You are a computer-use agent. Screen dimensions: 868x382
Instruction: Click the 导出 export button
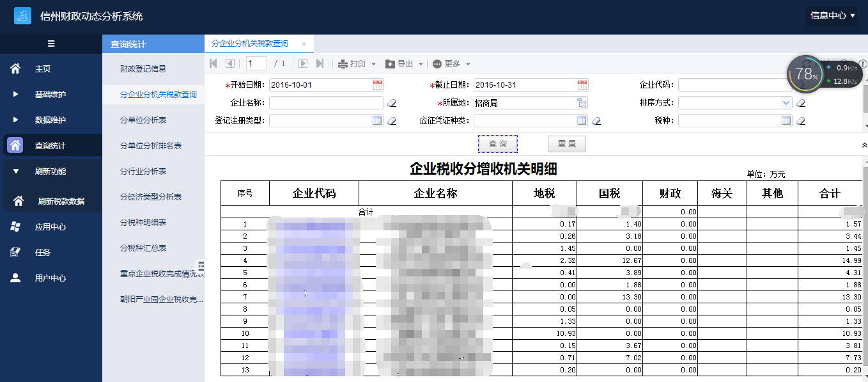pos(399,64)
